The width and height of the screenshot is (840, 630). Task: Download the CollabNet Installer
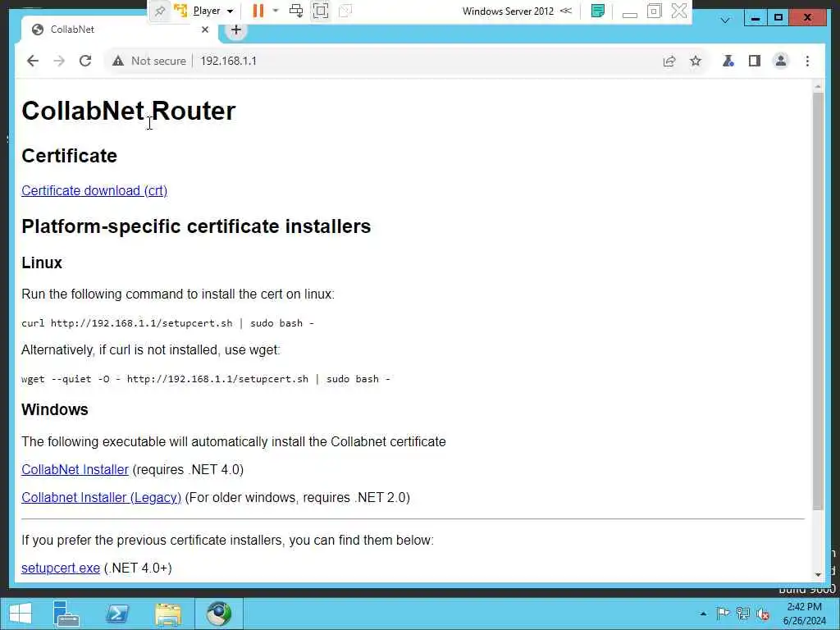pyautogui.click(x=75, y=469)
